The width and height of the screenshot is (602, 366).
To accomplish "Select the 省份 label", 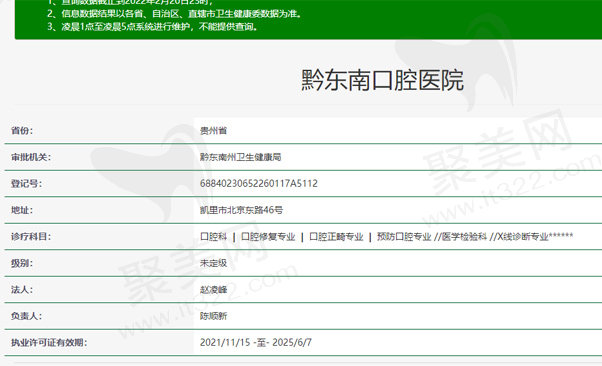I will [22, 131].
